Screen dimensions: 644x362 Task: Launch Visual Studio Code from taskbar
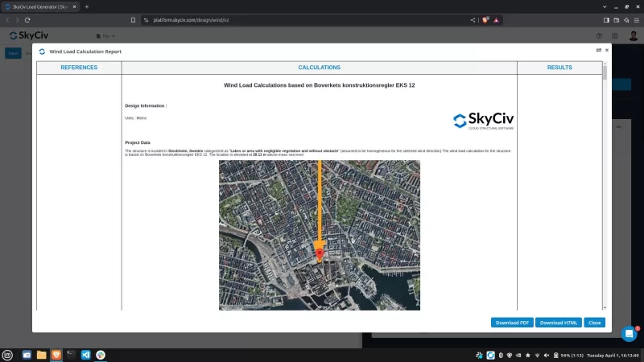point(85,355)
